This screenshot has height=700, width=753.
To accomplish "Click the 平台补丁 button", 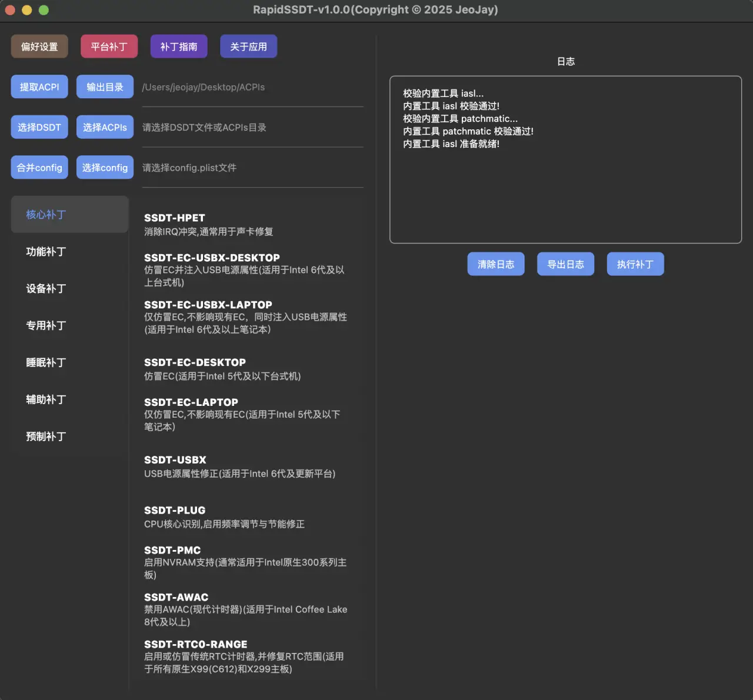I will click(109, 46).
